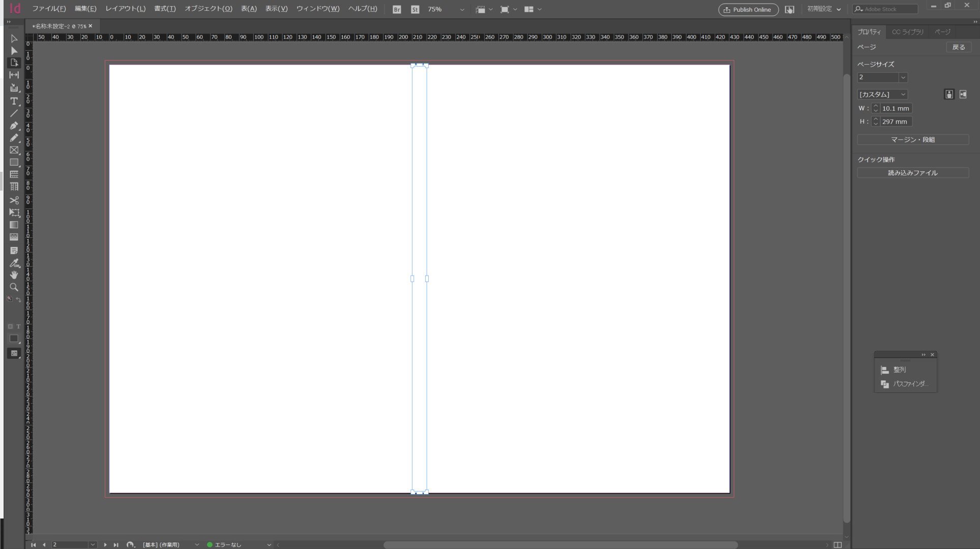This screenshot has width=980, height=549.
Task: Open the [カスタム] page size dropdown
Action: (x=882, y=95)
